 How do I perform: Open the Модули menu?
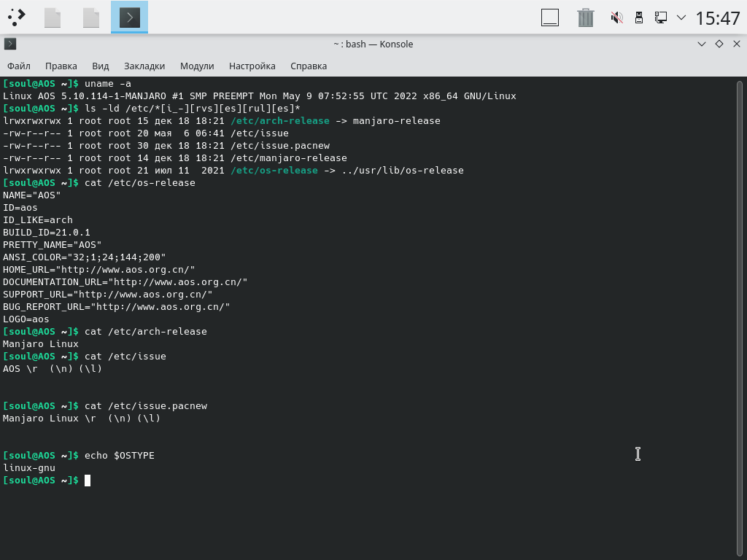[197, 66]
